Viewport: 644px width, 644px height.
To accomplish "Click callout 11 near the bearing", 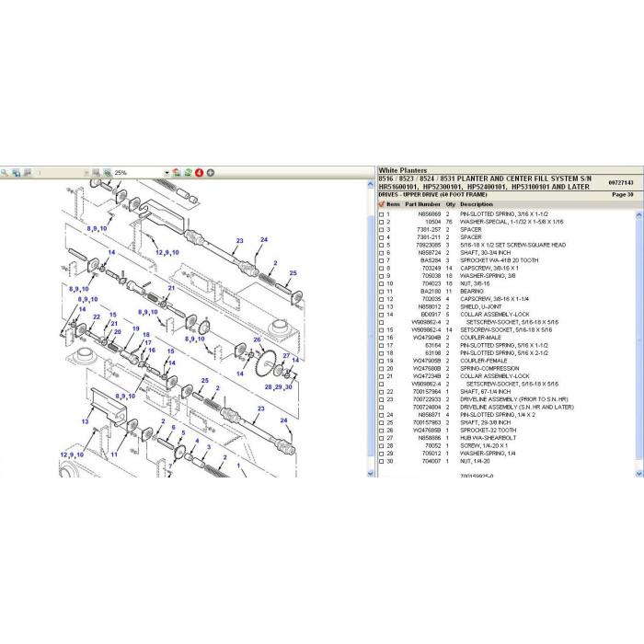I will click(114, 454).
